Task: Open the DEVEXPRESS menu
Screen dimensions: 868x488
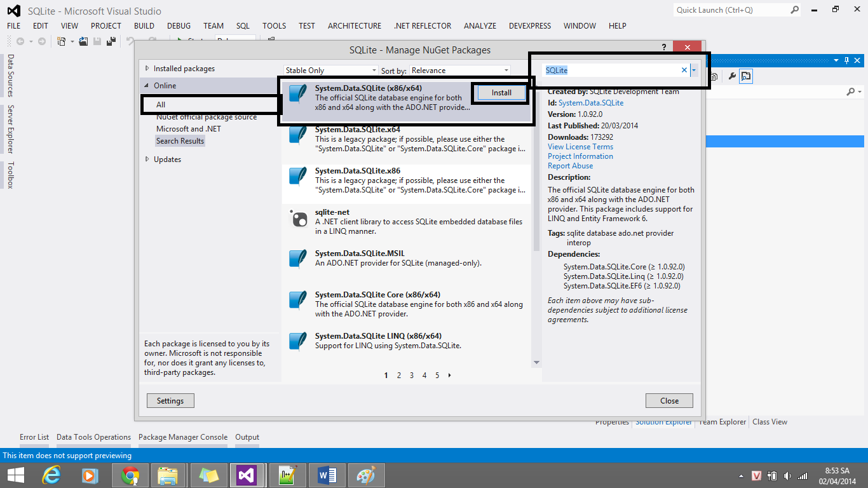Action: tap(531, 26)
